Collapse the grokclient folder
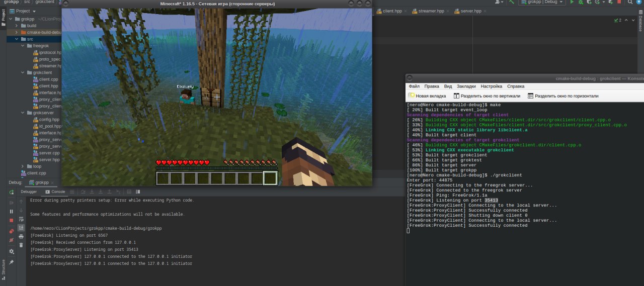 click(23, 72)
